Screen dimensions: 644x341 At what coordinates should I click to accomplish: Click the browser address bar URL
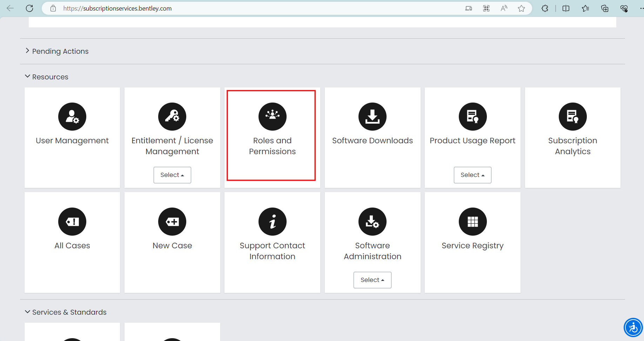[118, 8]
